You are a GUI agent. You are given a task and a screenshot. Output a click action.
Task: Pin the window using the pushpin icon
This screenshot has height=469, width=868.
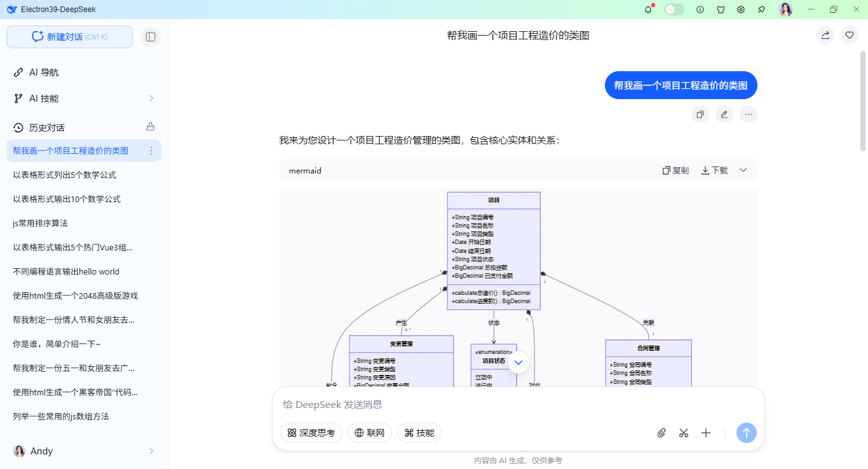761,10
